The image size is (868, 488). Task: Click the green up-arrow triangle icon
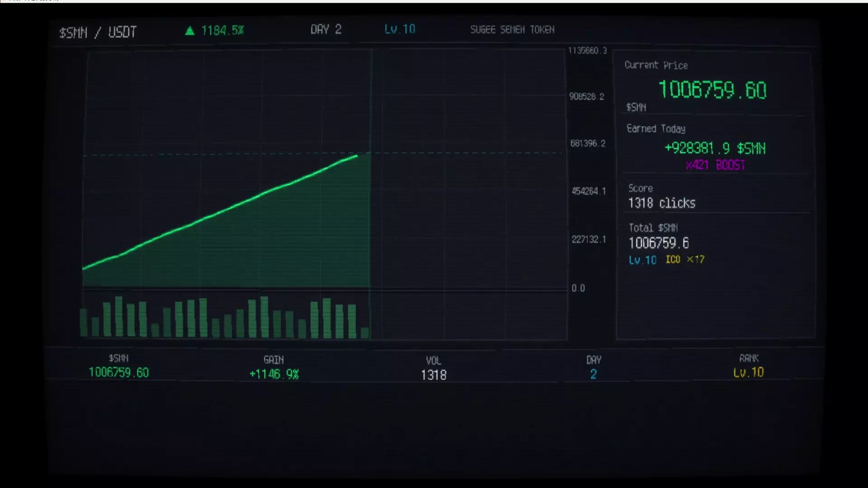pos(190,31)
